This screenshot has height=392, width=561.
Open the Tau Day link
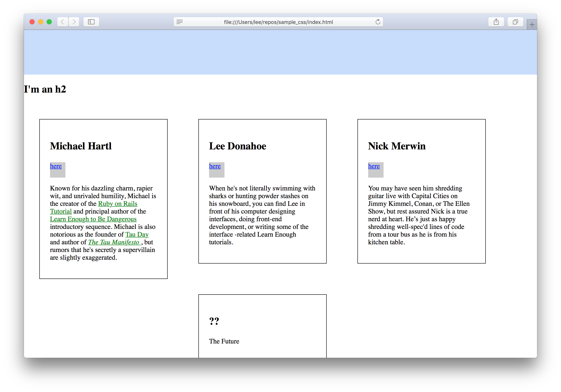click(137, 234)
